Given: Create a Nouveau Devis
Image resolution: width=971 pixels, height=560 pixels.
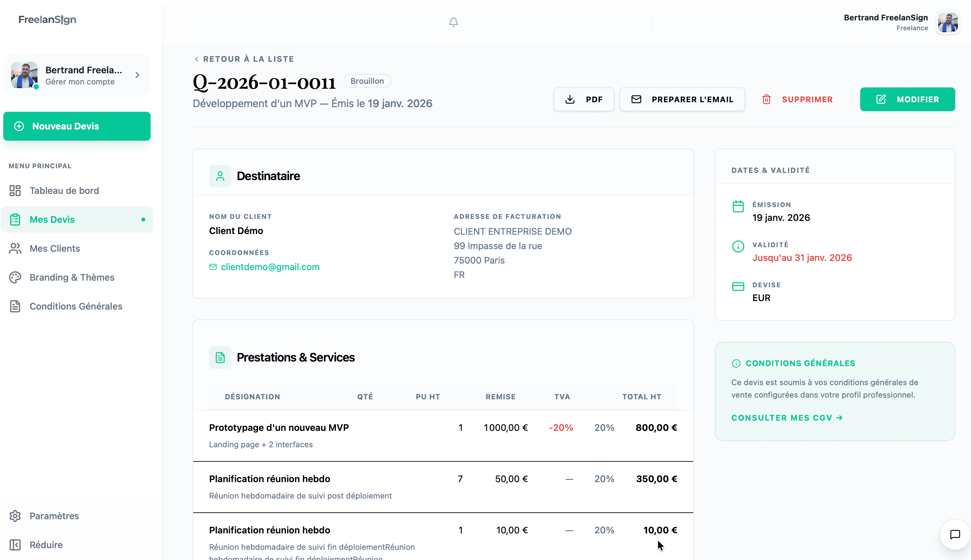Looking at the screenshot, I should 77,126.
